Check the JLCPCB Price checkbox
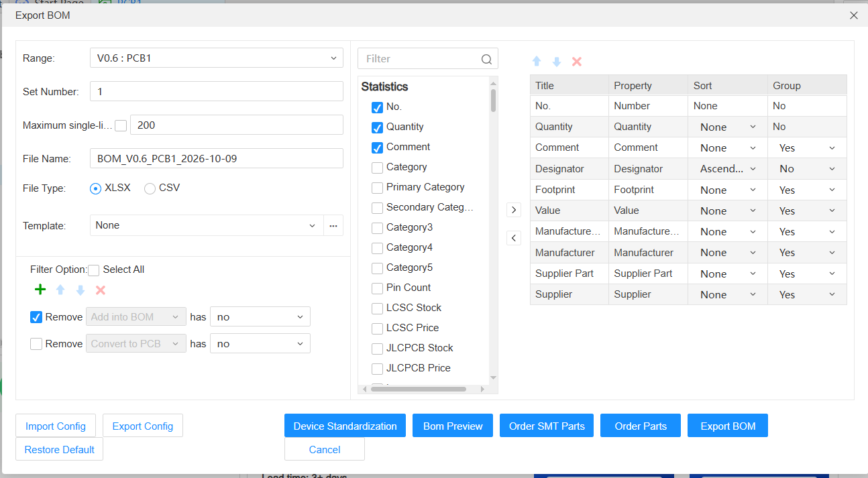 pos(377,369)
